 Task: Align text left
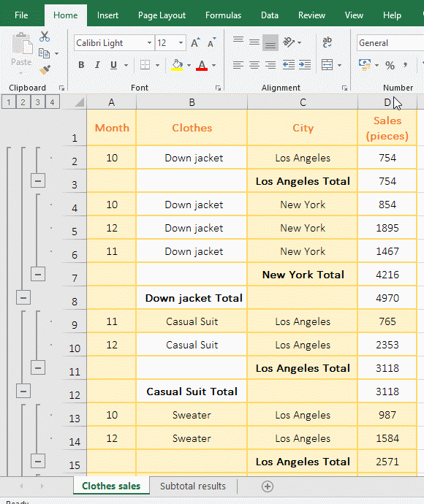(238, 65)
